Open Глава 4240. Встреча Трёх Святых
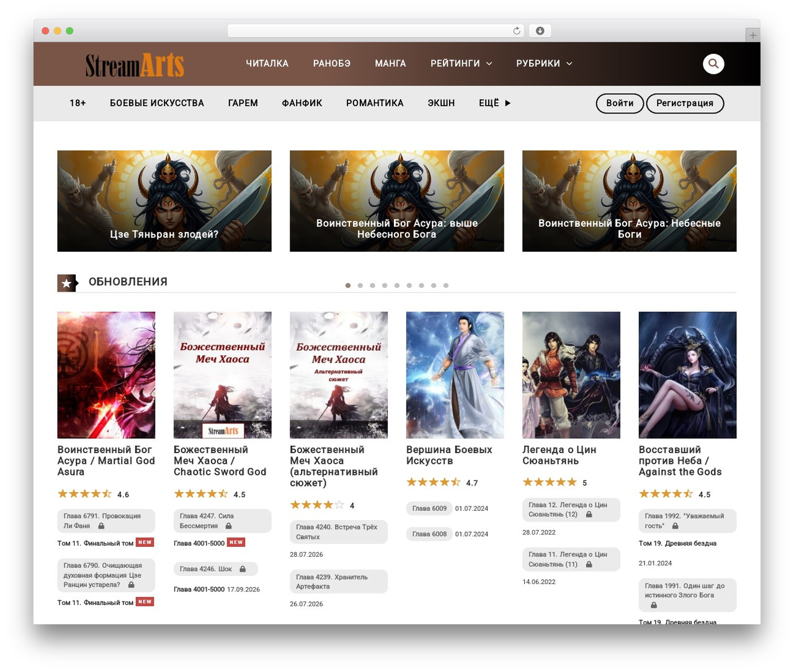This screenshot has height=672, width=794. 339,532
